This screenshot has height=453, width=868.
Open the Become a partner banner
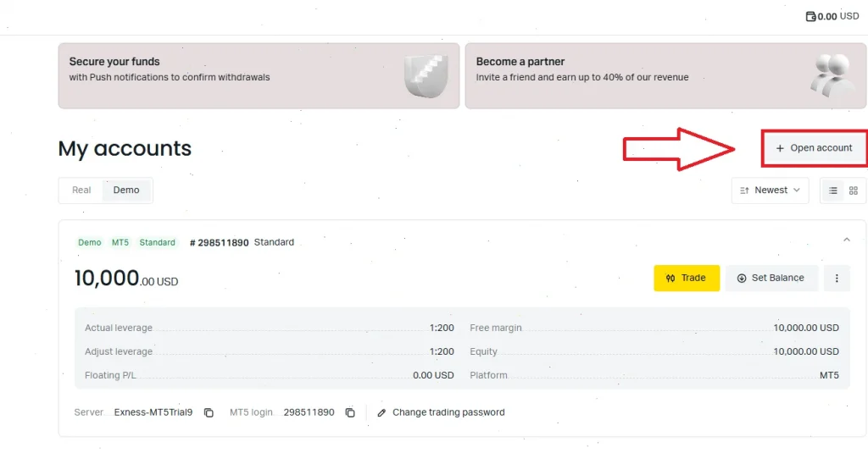click(665, 75)
